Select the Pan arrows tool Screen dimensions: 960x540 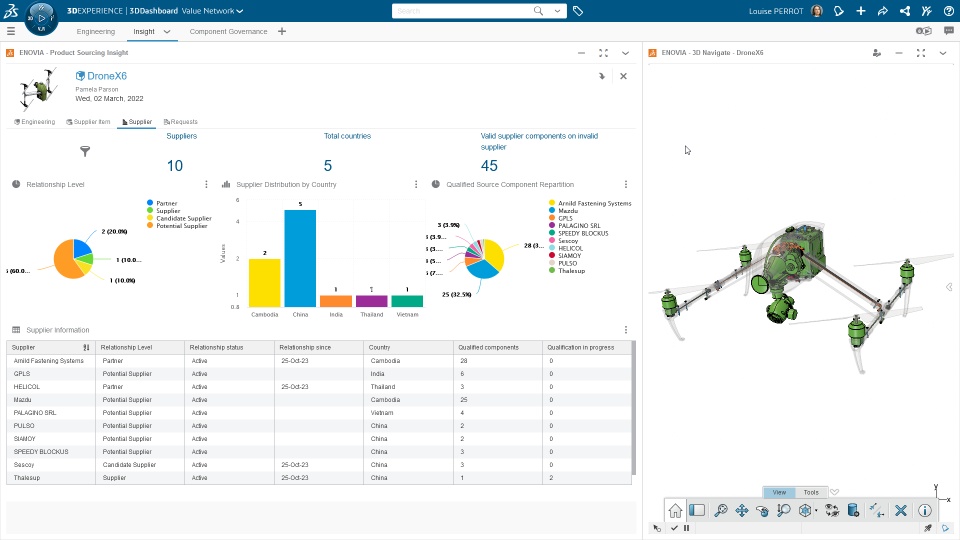[741, 510]
